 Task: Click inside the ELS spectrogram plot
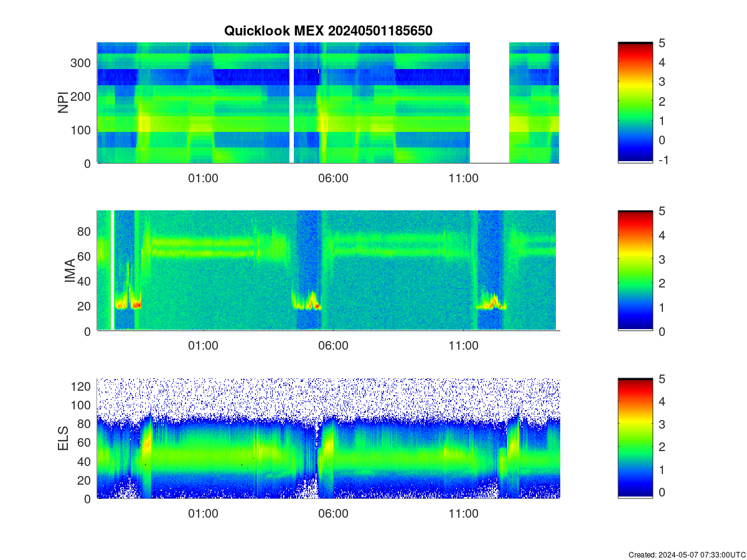pos(328,438)
